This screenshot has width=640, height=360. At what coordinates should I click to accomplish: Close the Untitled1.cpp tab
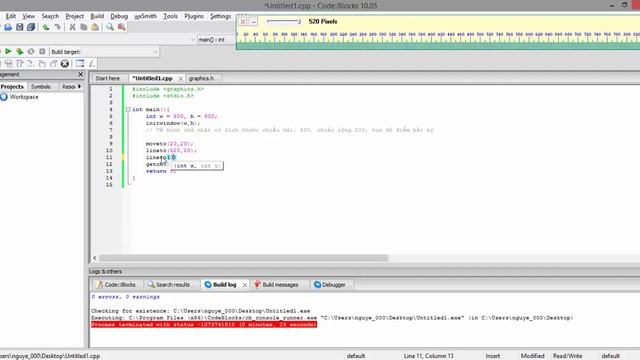tap(180, 78)
